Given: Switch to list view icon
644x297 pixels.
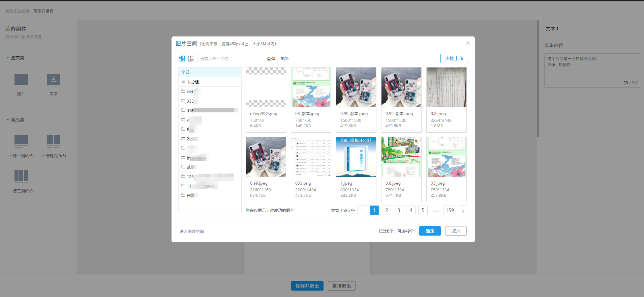Looking at the screenshot, I should (191, 58).
